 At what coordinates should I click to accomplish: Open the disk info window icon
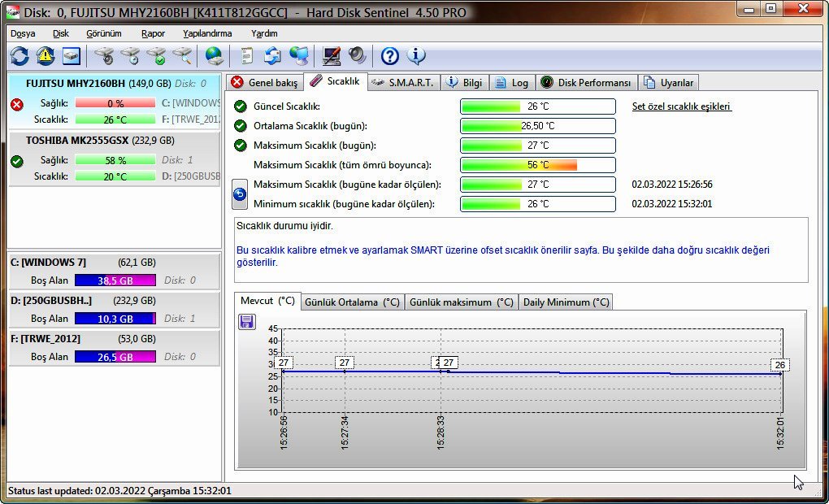(x=72, y=55)
